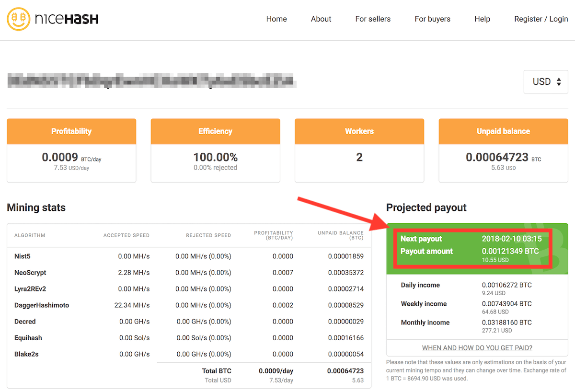Click Register / Login link

541,19
